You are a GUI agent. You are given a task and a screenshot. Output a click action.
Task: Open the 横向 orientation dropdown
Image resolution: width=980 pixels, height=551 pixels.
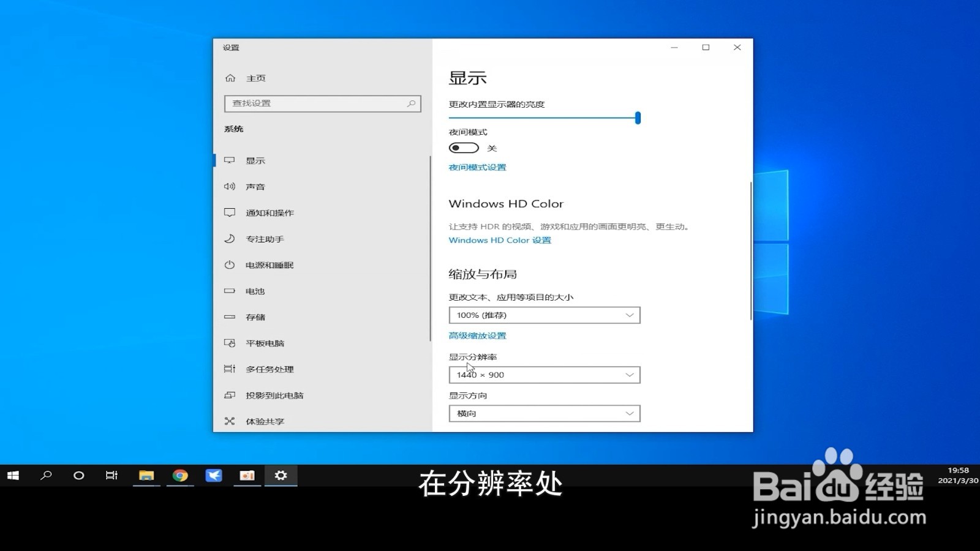tap(545, 413)
